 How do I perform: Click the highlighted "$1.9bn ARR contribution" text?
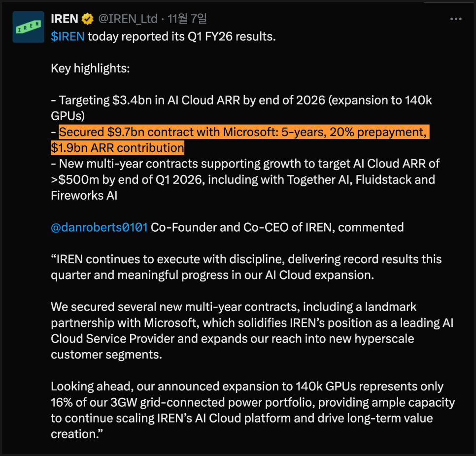pyautogui.click(x=117, y=148)
